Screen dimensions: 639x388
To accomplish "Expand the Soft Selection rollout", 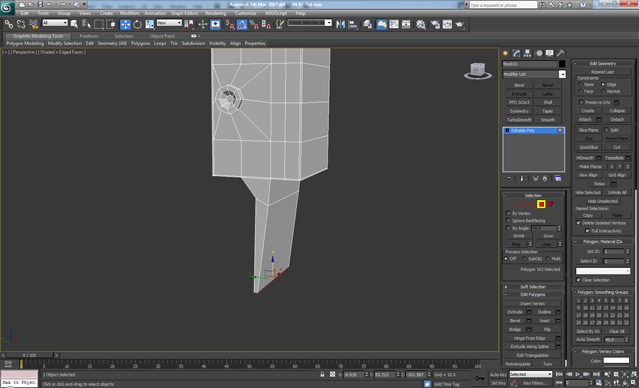I will click(x=533, y=287).
